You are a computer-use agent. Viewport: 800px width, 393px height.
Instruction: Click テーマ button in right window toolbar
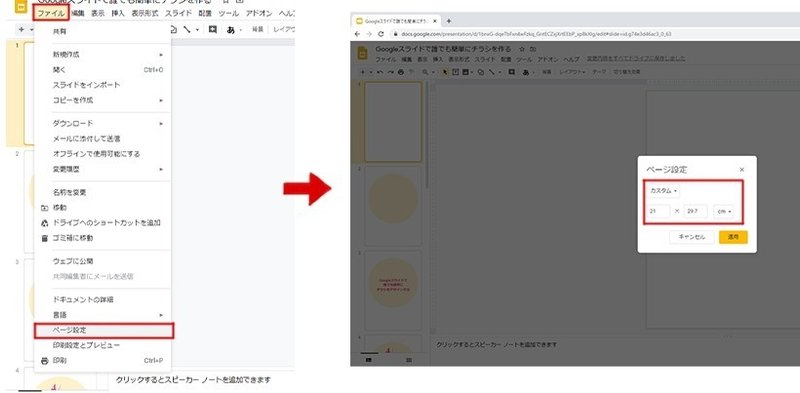coord(598,72)
